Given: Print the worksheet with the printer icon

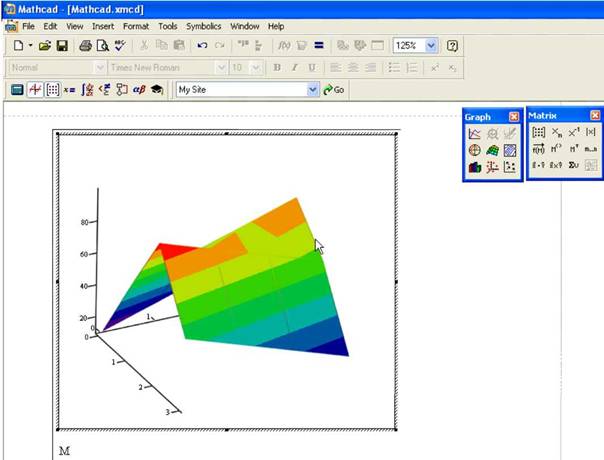Looking at the screenshot, I should pos(85,46).
